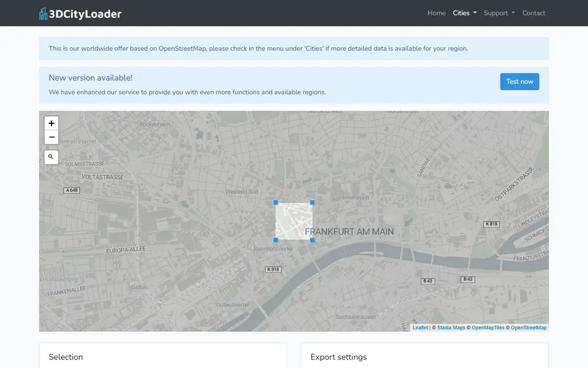Click the SOLMSSTRASSE street label

tap(85, 164)
